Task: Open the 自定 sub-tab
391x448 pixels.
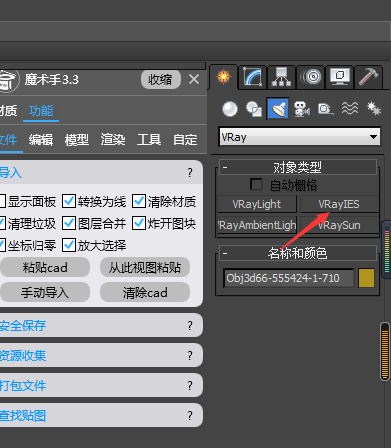Action: point(185,140)
